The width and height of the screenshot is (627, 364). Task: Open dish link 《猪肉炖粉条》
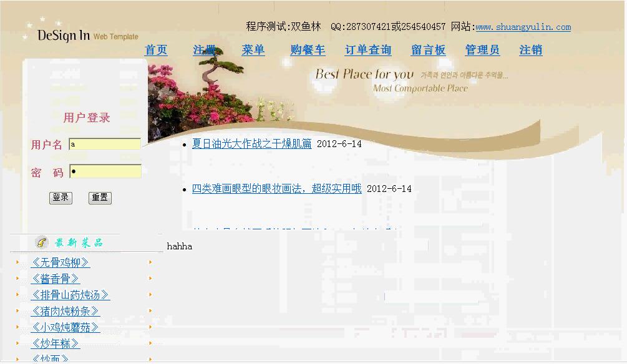[65, 311]
